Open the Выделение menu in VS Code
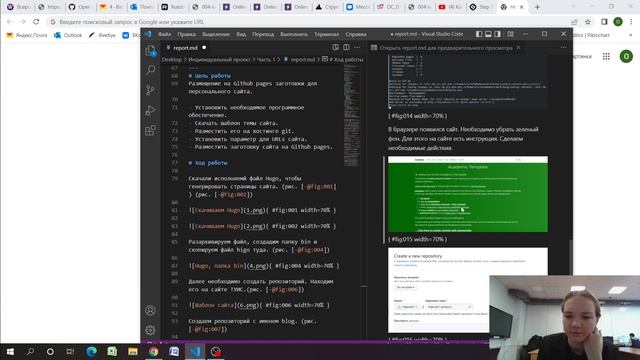This screenshot has height=360, width=640. click(x=216, y=34)
